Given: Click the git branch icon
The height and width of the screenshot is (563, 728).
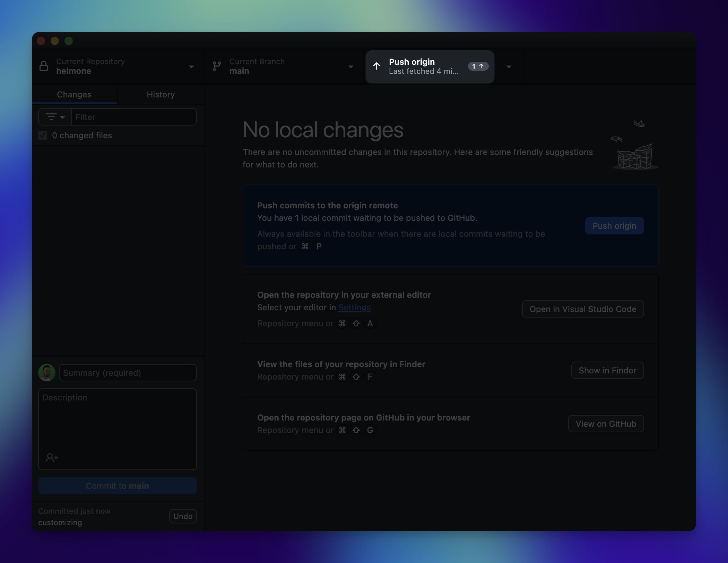Looking at the screenshot, I should 217,66.
